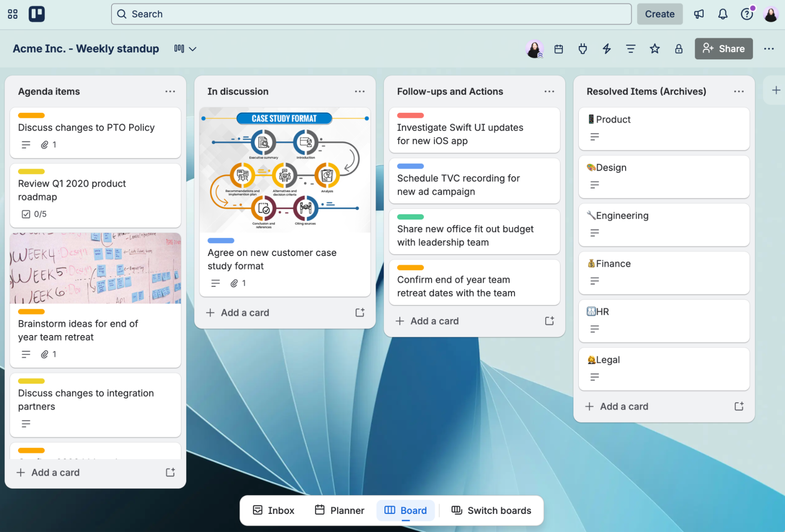The width and height of the screenshot is (785, 532).
Task: Open Share settings for the board
Action: (723, 49)
